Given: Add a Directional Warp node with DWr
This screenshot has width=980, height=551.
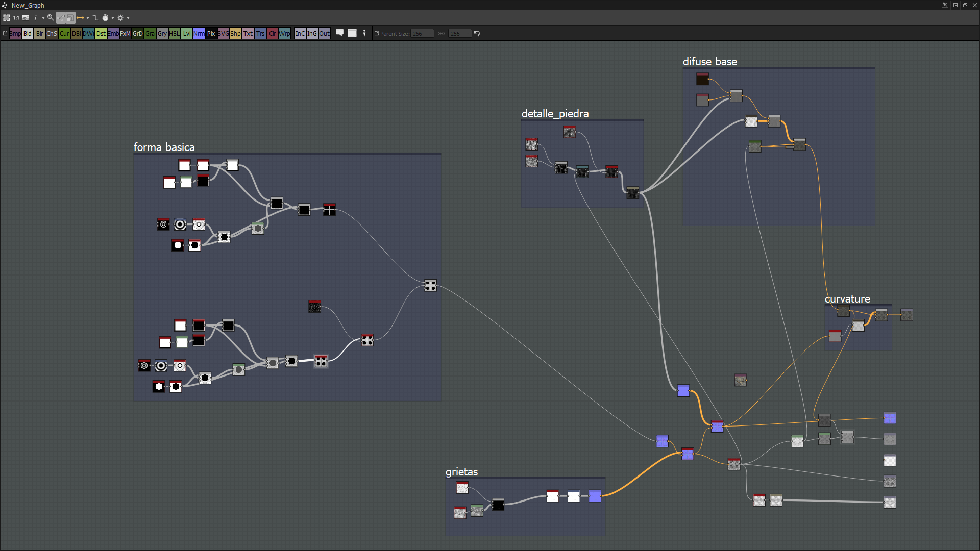Looking at the screenshot, I should click(x=89, y=34).
